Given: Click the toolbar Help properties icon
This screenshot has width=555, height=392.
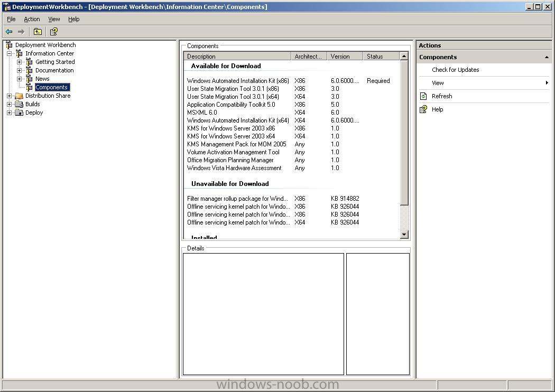Looking at the screenshot, I should pyautogui.click(x=53, y=32).
